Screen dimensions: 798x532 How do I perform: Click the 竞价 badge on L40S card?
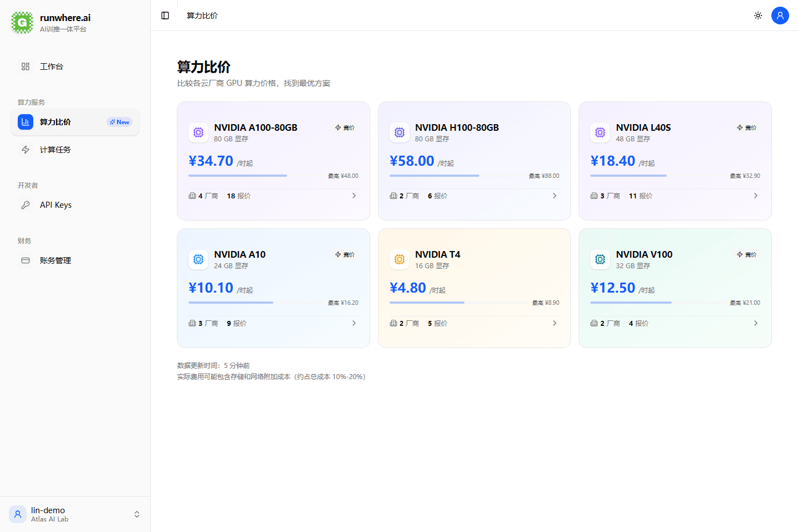point(746,128)
